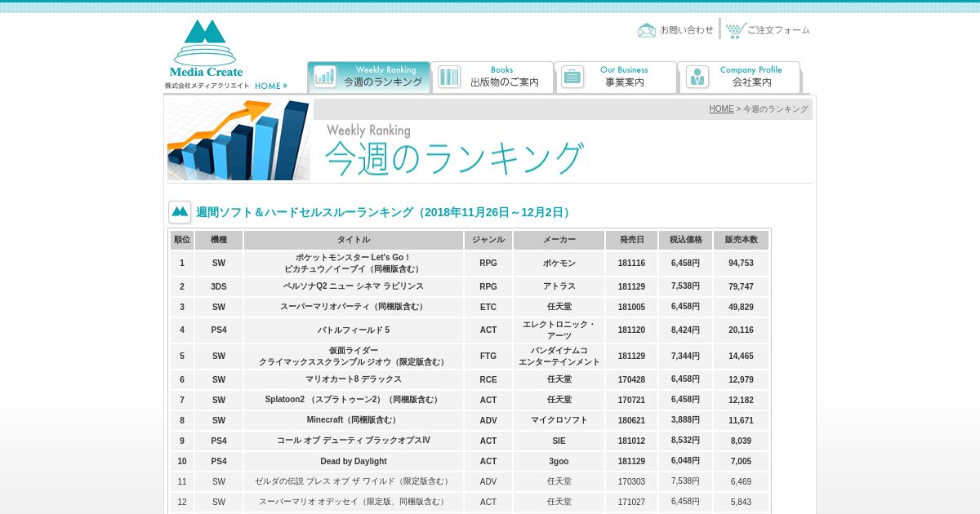Screen dimensions: 980x514
Task: Click the お問い合わせ link
Action: pyautogui.click(x=686, y=30)
